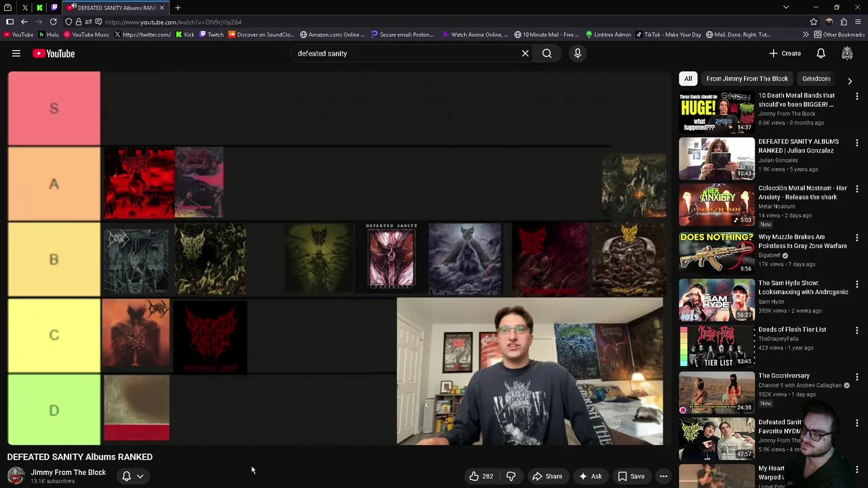The height and width of the screenshot is (488, 868).
Task: Open Discover on SoundCloud bookmark
Action: 261,35
